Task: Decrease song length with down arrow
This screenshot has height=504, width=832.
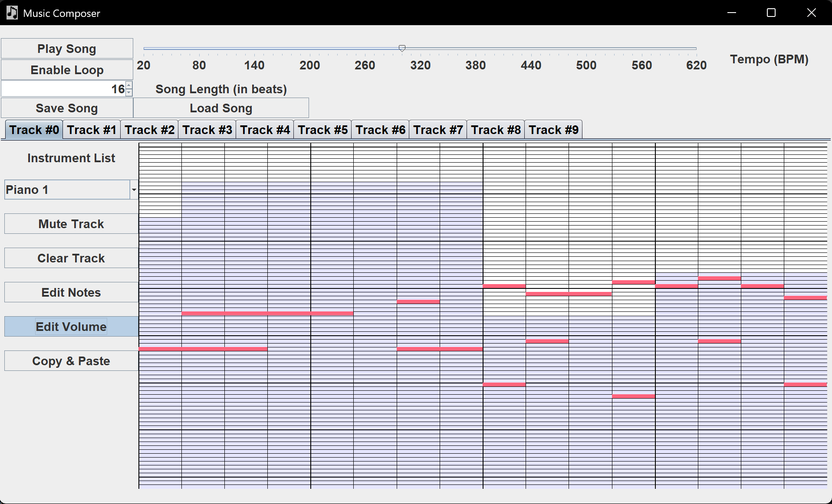Action: pyautogui.click(x=129, y=92)
